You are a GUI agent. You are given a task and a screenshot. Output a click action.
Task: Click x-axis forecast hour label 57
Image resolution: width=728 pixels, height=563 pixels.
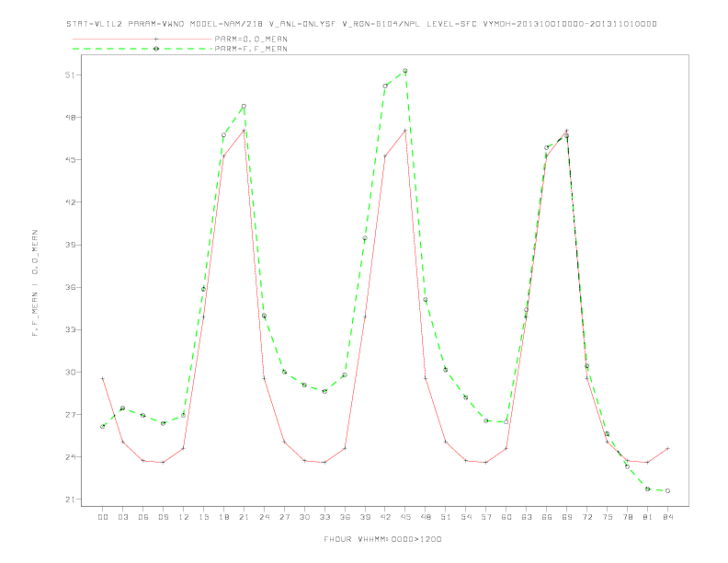[486, 517]
